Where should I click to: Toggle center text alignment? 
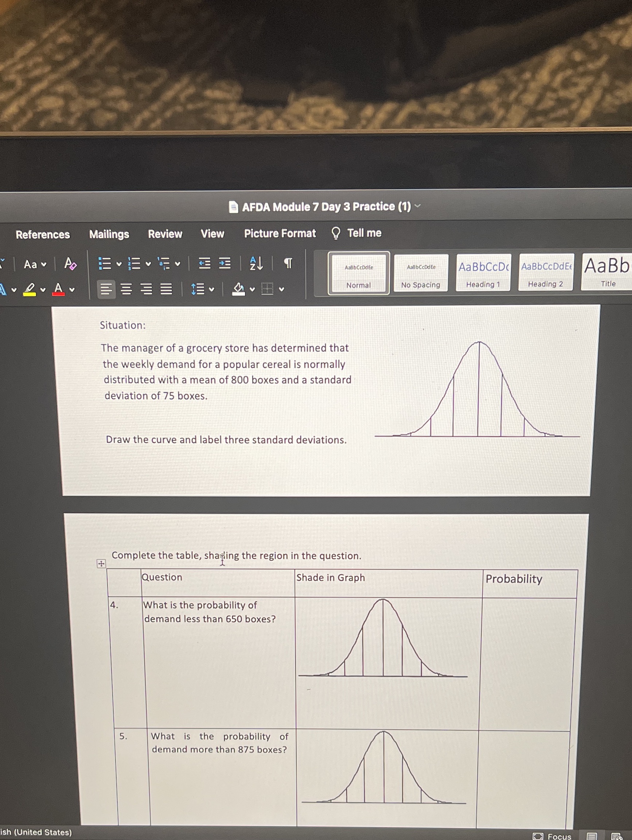tap(126, 289)
